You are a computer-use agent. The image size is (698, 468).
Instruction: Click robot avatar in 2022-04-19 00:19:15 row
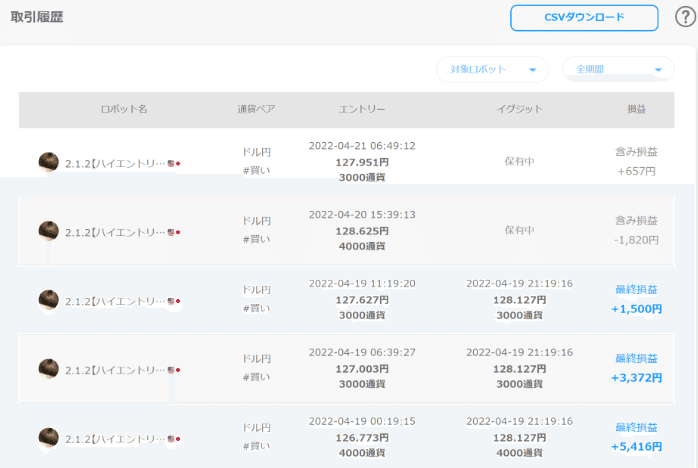click(49, 438)
